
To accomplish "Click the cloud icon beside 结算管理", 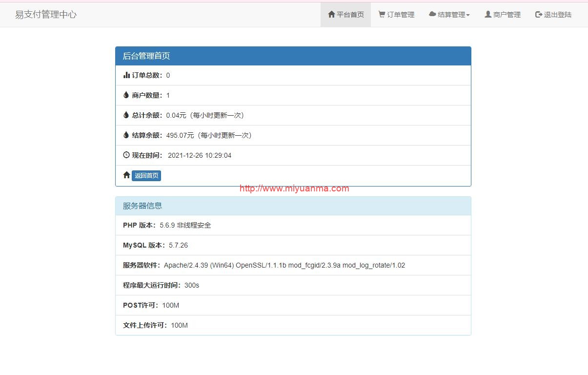I will click(432, 14).
